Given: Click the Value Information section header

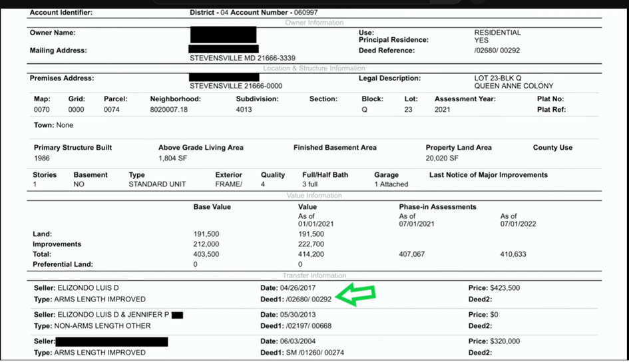Looking at the screenshot, I should click(x=314, y=196).
